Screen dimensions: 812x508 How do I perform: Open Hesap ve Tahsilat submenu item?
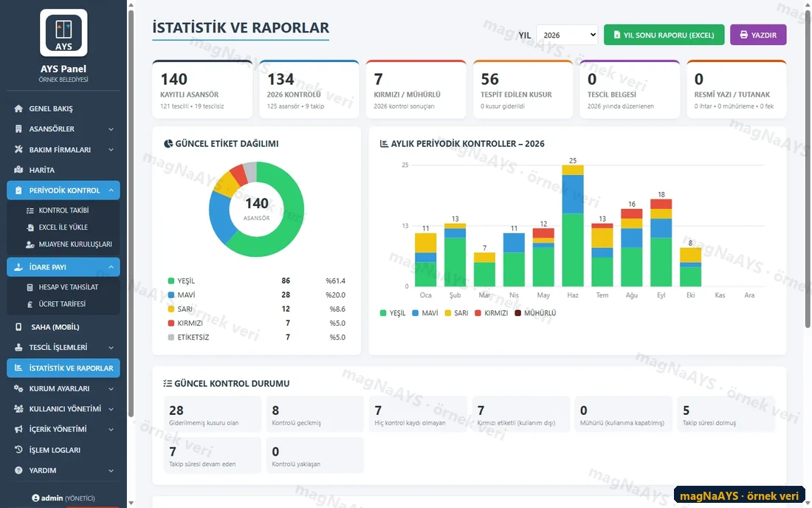point(63,287)
